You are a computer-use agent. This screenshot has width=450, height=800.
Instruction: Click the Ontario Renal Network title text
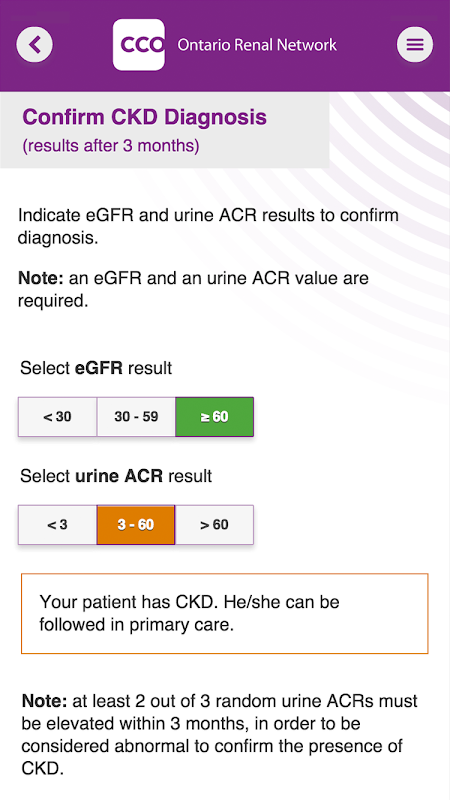click(x=257, y=45)
